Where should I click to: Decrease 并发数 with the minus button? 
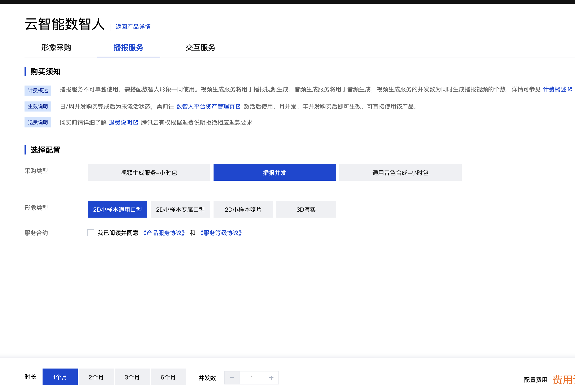tap(232, 378)
